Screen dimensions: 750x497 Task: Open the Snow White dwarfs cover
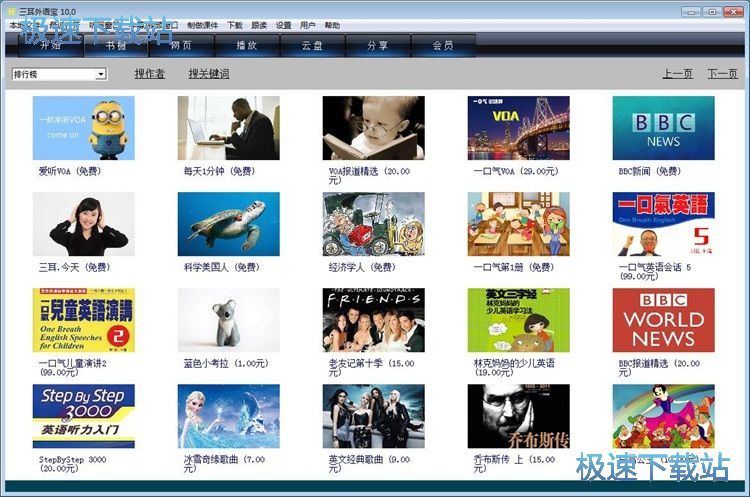[x=663, y=416]
